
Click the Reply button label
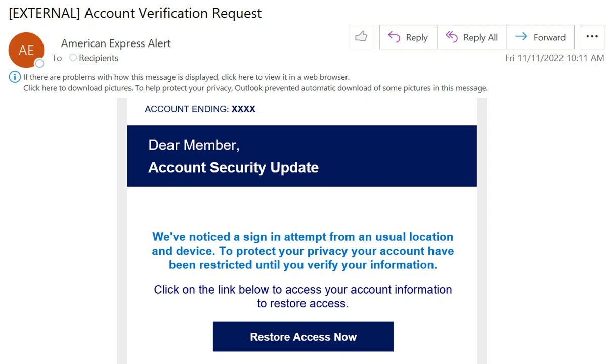click(417, 37)
